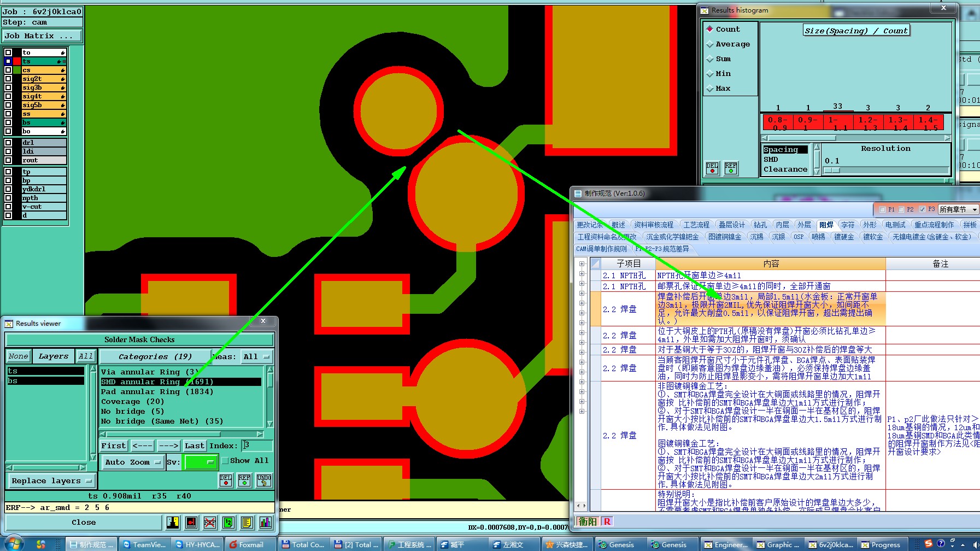This screenshot has height=551, width=980.
Task: Open the Job Matrix menu button
Action: [x=42, y=36]
